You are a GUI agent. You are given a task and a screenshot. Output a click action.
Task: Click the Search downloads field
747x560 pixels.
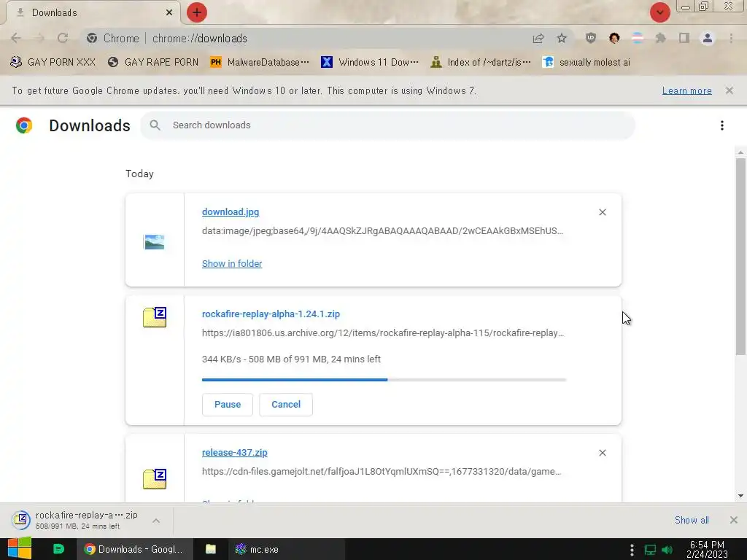click(387, 125)
